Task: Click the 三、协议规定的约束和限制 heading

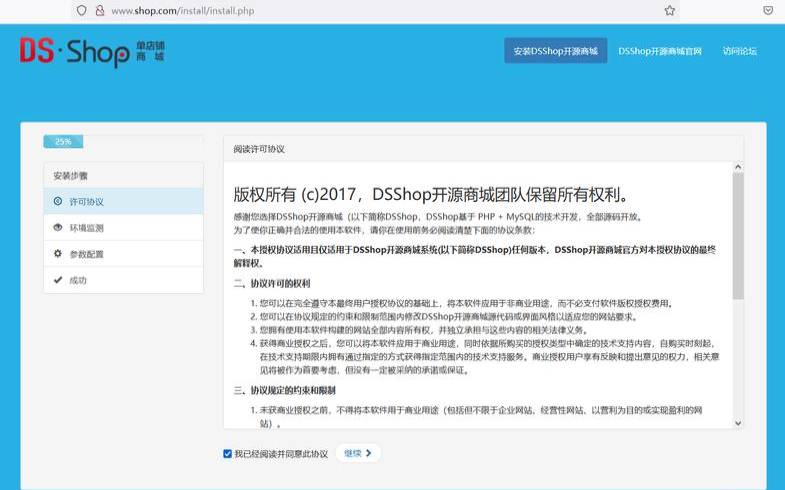Action: (284, 390)
